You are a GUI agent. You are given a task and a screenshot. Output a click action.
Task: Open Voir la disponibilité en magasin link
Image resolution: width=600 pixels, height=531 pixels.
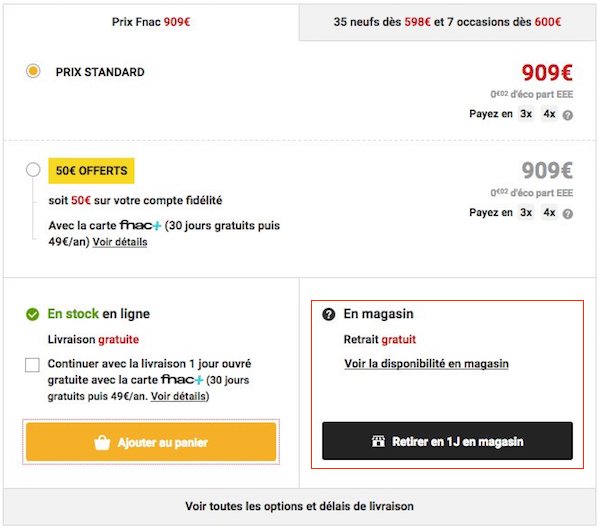(x=426, y=363)
